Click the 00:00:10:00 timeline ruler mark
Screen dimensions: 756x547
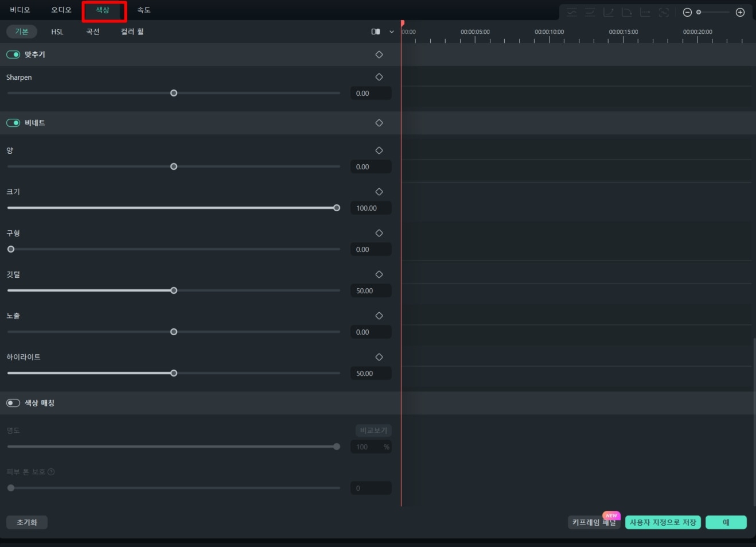pyautogui.click(x=549, y=32)
